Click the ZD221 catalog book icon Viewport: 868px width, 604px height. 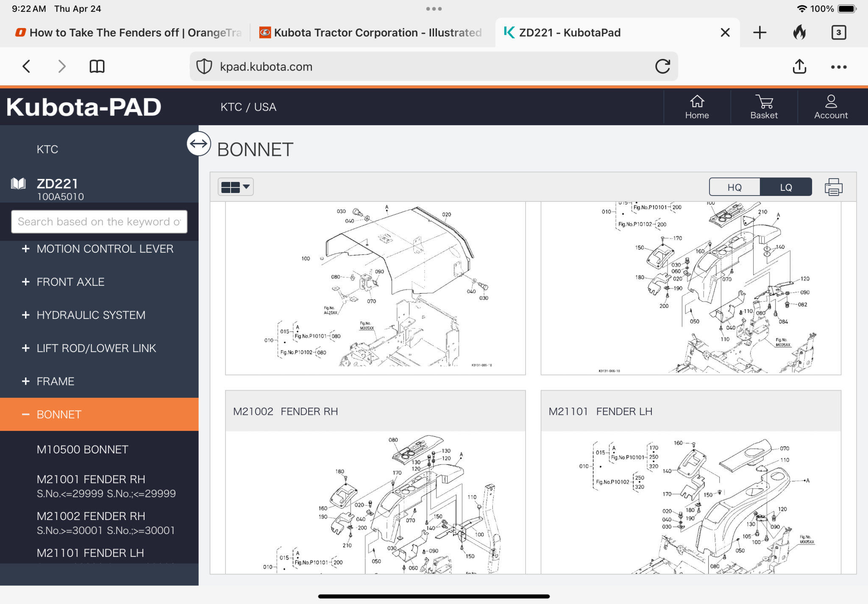click(x=18, y=184)
